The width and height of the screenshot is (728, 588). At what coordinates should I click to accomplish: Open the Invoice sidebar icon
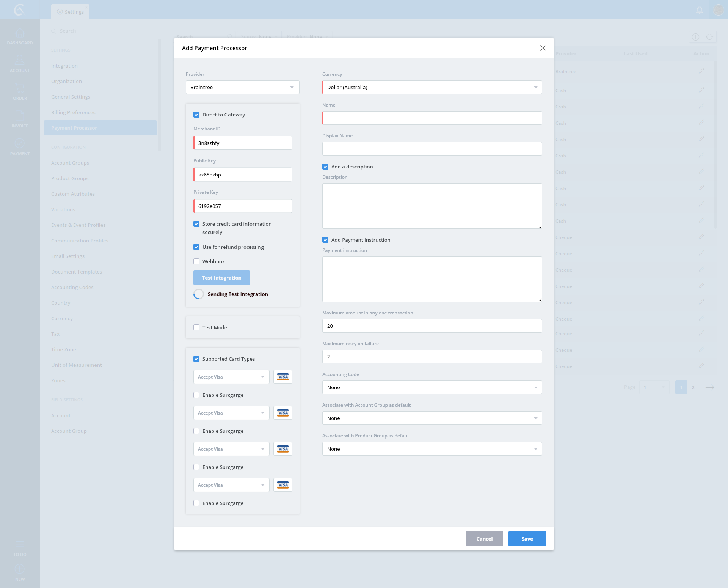(20, 119)
